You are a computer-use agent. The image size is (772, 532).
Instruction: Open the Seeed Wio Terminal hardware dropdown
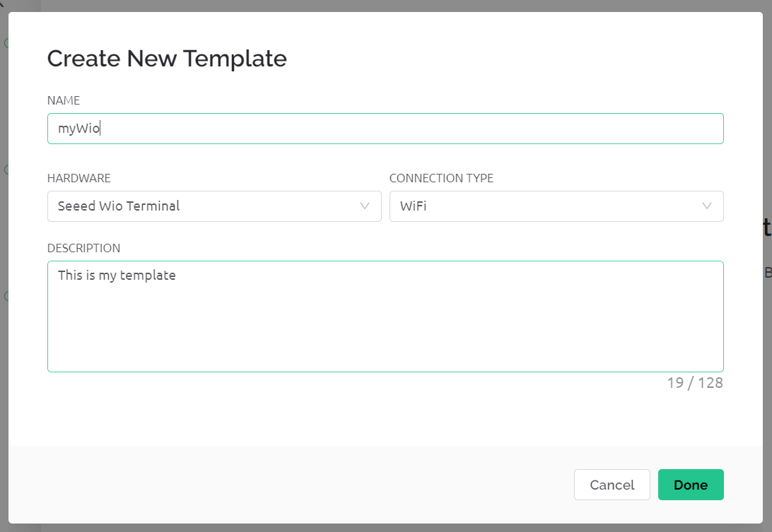point(214,206)
